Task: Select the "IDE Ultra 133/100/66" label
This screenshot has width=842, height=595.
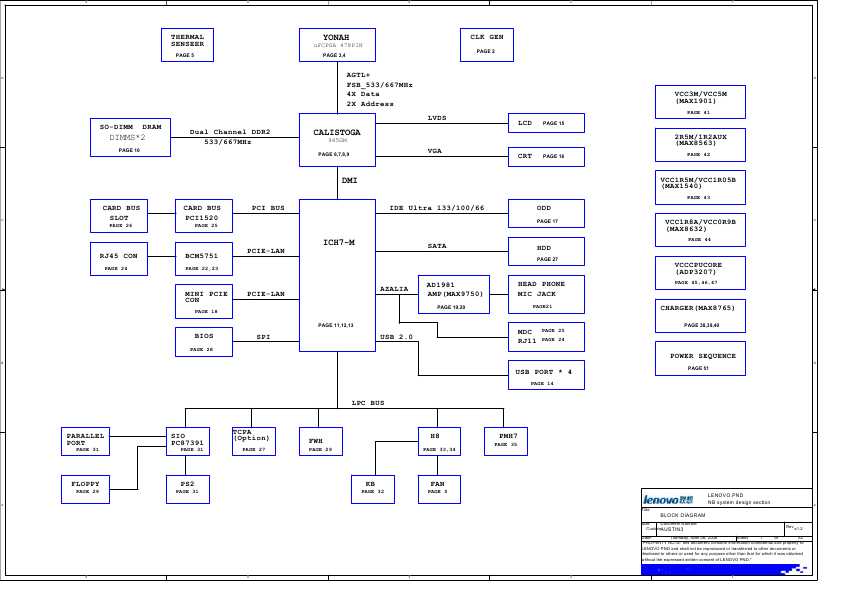Action: [x=437, y=208]
